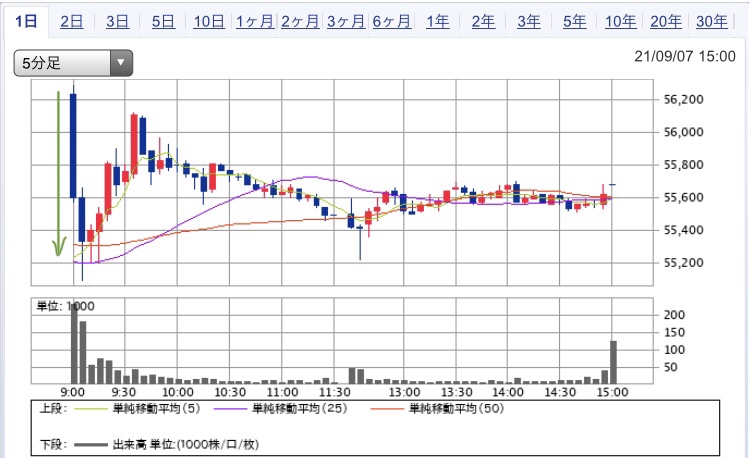Viewport: 749px width, 458px height.
Task: Click the 56,200 price axis label
Action: [684, 99]
